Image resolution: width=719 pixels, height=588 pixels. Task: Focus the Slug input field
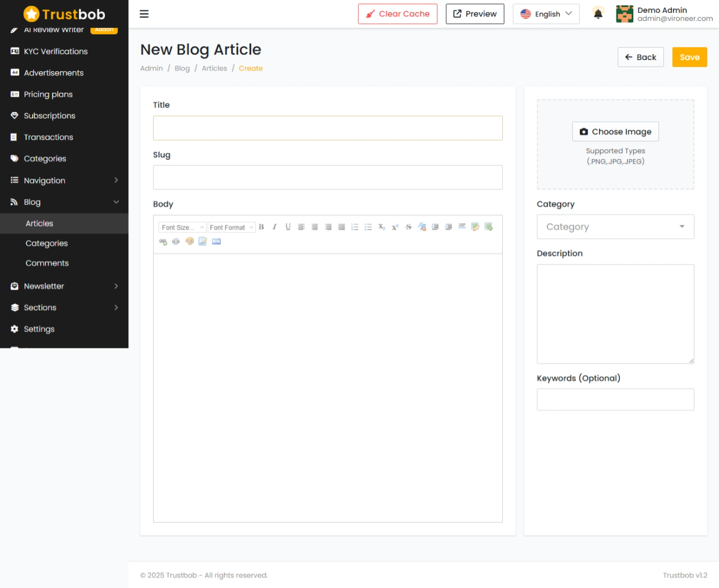327,177
